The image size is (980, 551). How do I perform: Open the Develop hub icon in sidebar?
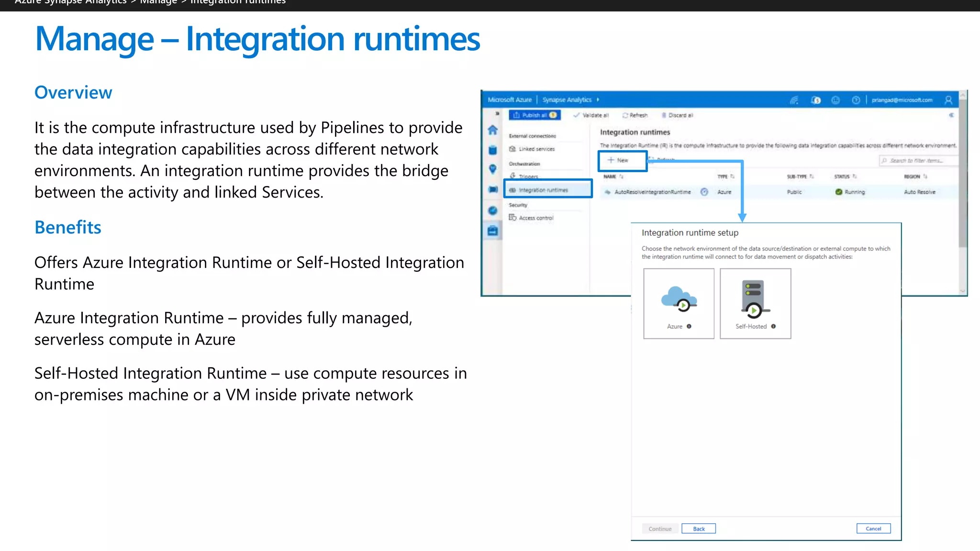click(492, 169)
